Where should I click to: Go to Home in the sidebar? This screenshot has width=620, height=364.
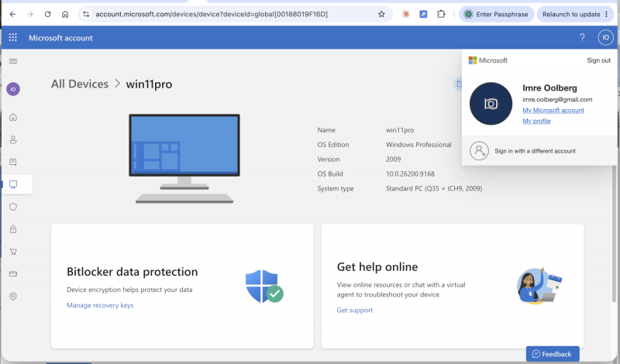pyautogui.click(x=13, y=117)
